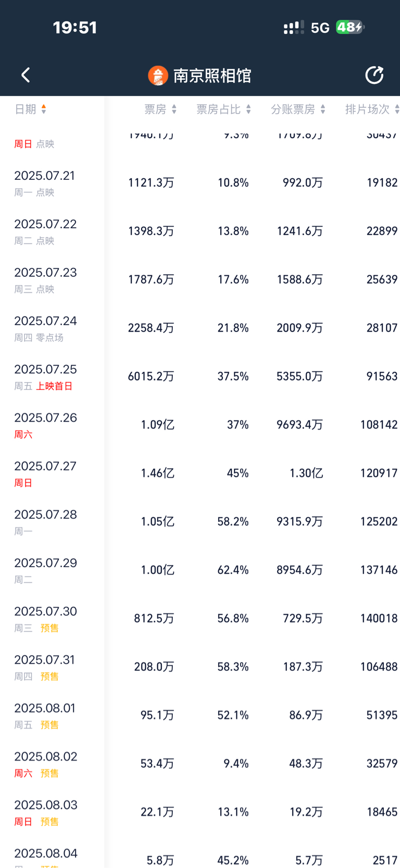
Task: Tap the battery charging indicator
Action: coord(350,27)
